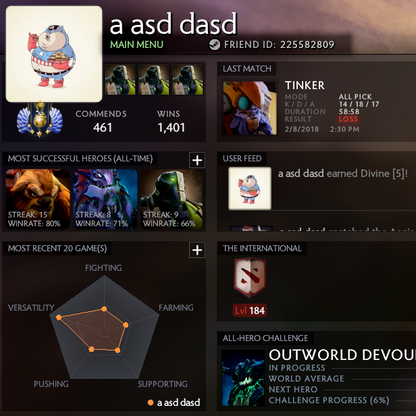
Task: Click the International Battle Pass shield icon
Action: (250, 277)
